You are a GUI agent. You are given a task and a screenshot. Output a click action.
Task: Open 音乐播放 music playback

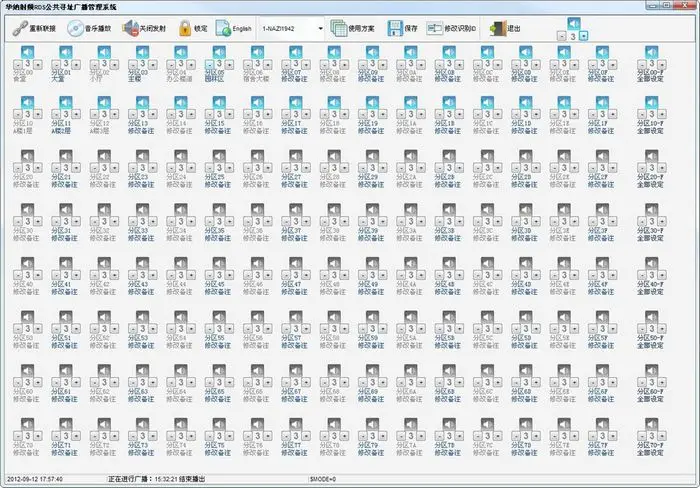77,29
